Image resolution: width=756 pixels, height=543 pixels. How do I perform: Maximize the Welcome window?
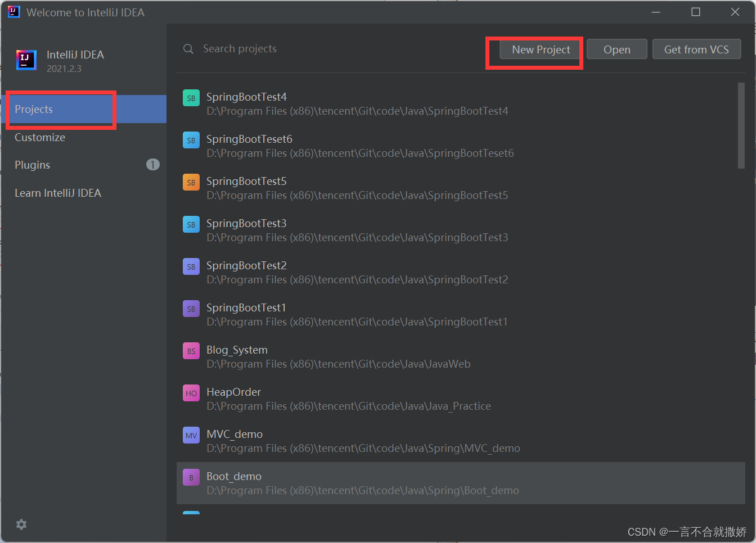click(696, 12)
